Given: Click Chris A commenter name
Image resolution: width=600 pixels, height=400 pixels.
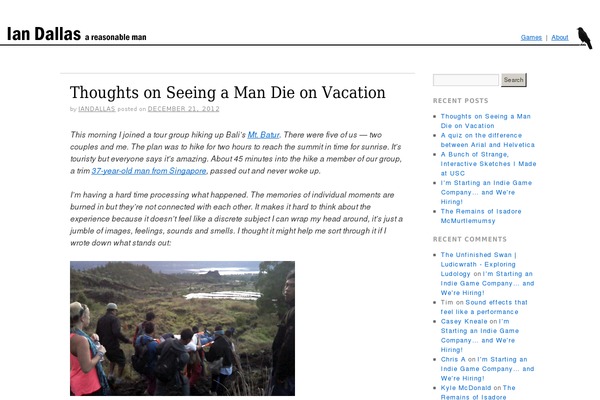Looking at the screenshot, I should (x=453, y=359).
